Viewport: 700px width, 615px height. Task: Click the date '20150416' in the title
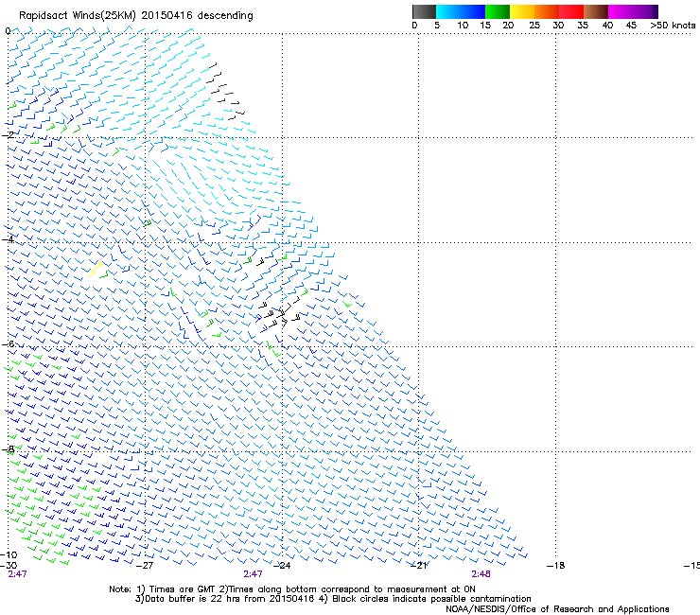[x=167, y=16]
